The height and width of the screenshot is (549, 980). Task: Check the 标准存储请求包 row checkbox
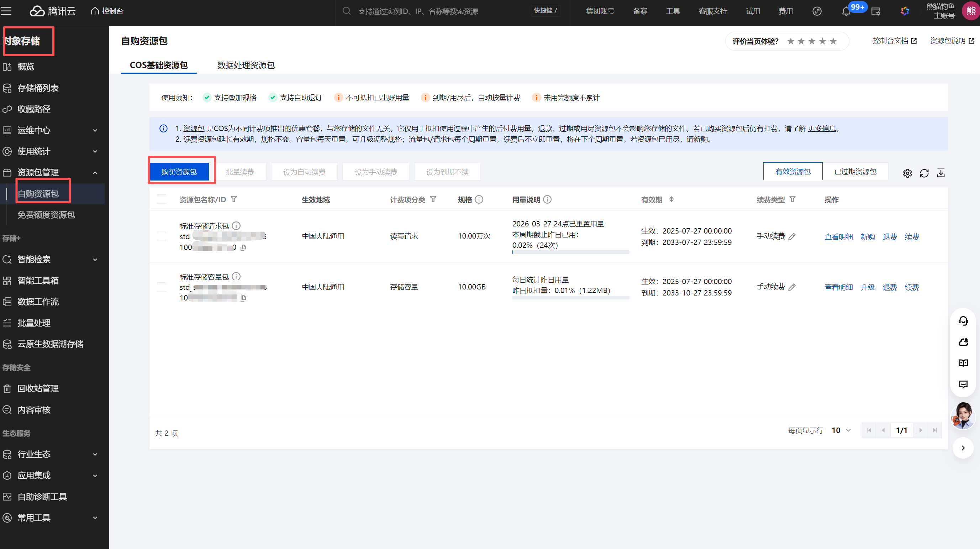162,236
